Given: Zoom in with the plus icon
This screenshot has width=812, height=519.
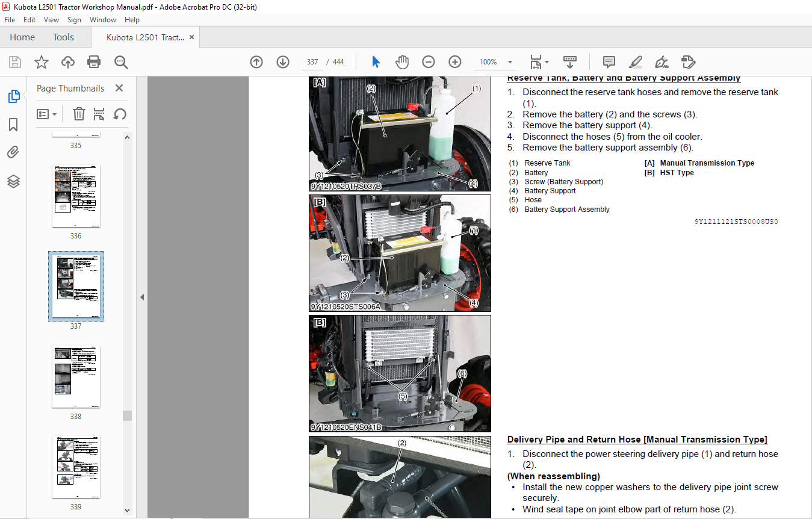Looking at the screenshot, I should [x=455, y=62].
